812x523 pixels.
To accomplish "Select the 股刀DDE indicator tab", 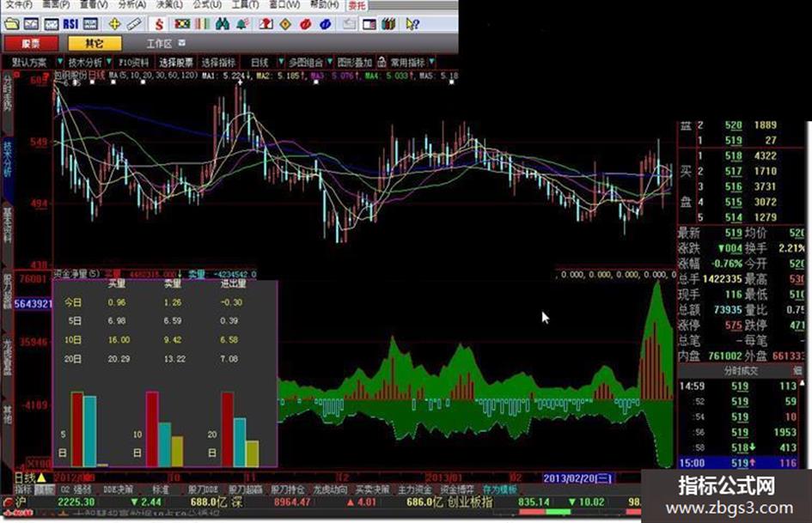I will tap(203, 490).
